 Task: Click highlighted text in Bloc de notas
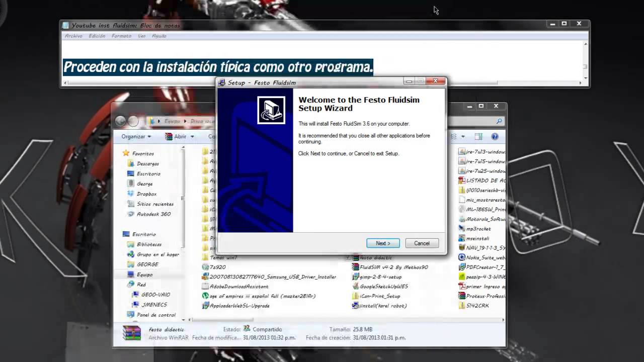click(218, 67)
